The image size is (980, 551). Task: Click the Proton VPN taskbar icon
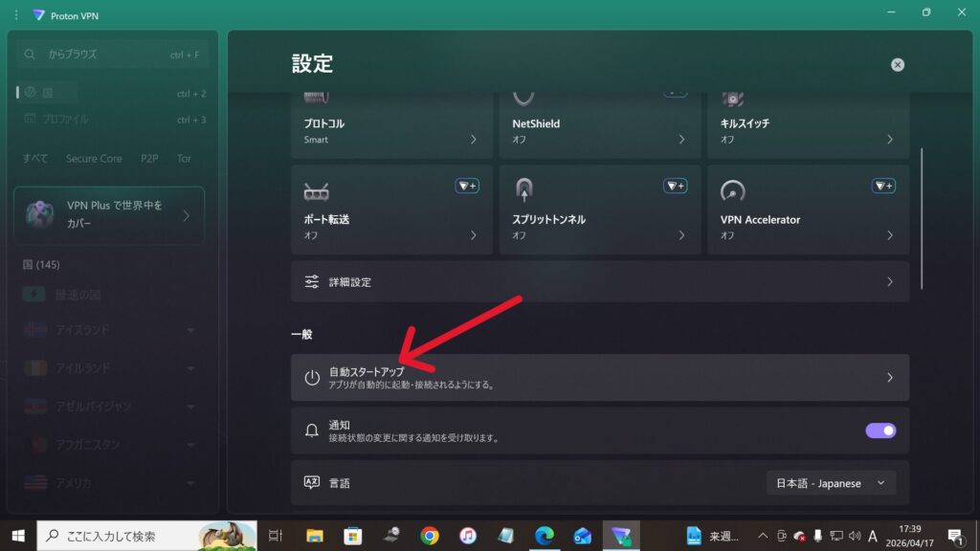(x=620, y=536)
